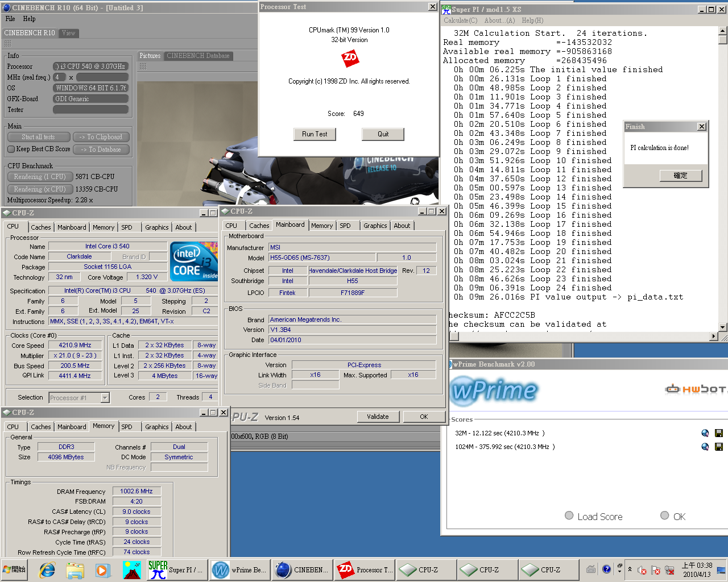728x582 pixels.
Task: Open About...(A) menu in Super PI
Action: click(499, 20)
